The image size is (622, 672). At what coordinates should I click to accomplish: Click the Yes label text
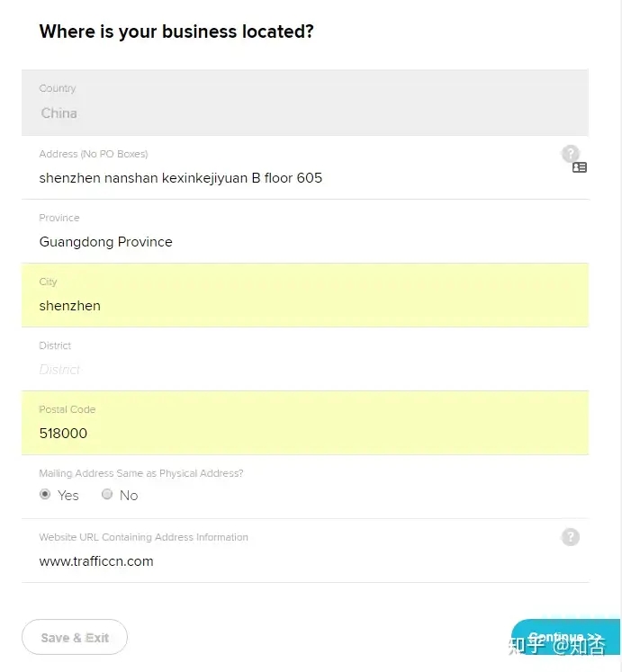(68, 495)
